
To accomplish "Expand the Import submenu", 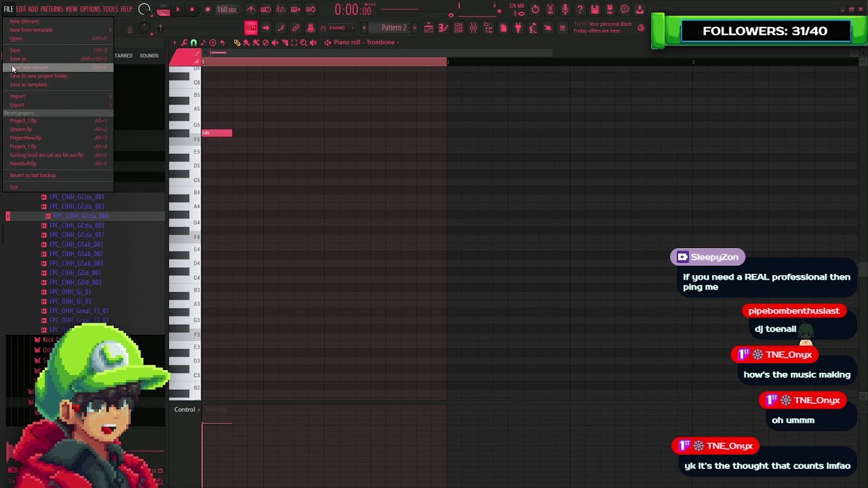I will (58, 96).
